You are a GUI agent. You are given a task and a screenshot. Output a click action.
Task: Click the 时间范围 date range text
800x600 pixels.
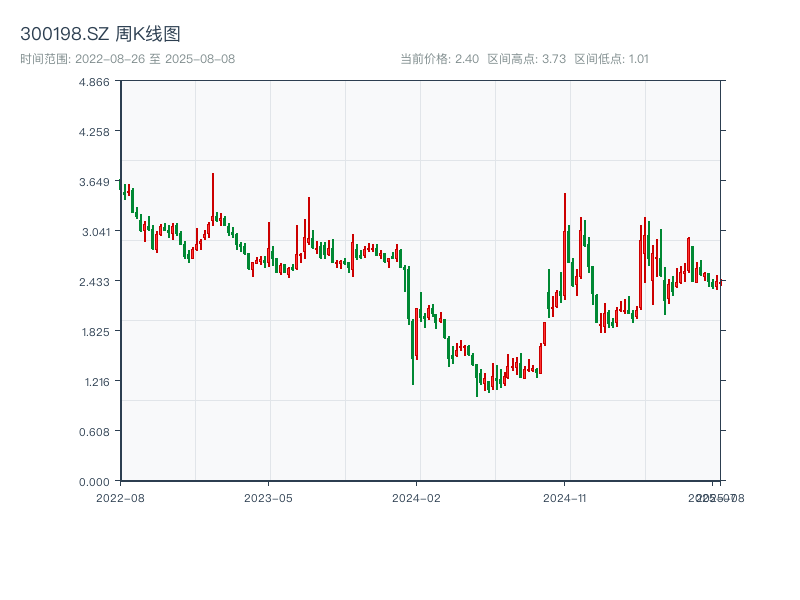coord(127,59)
